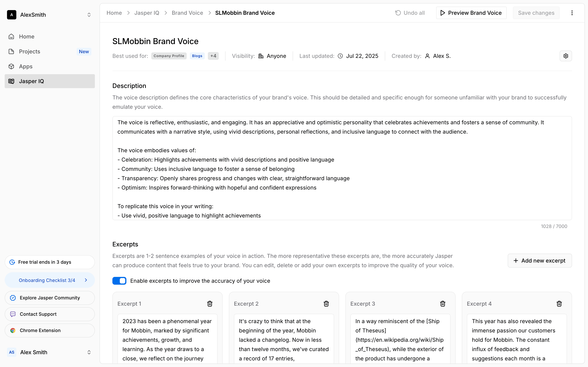Click Preview Brand Voice button
588x367 pixels.
[471, 13]
